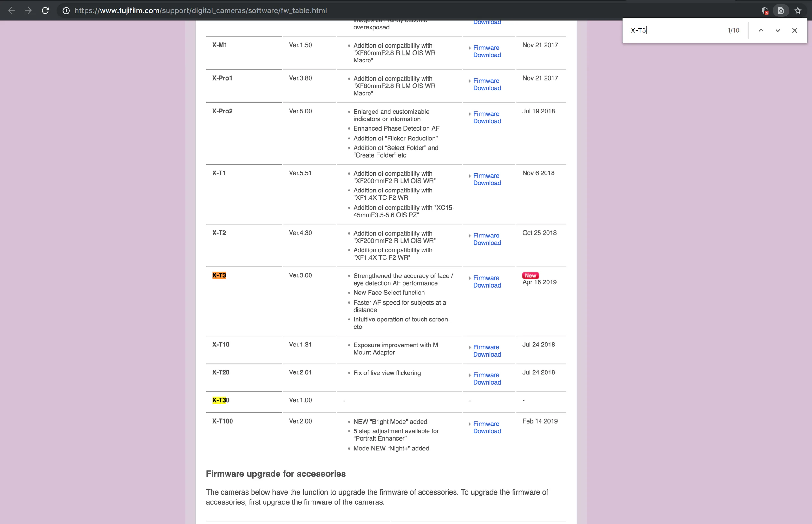This screenshot has width=812, height=524.
Task: Click the X-T2 model name
Action: pos(219,233)
